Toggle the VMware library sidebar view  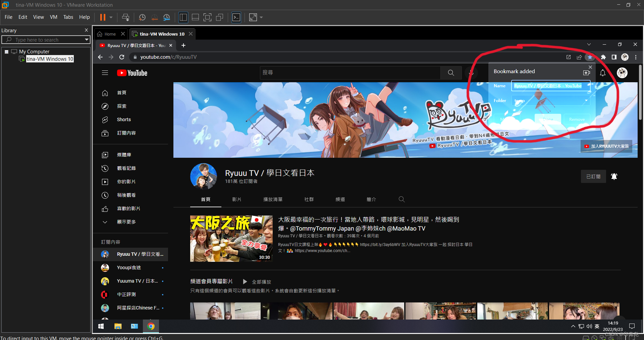pos(183,17)
